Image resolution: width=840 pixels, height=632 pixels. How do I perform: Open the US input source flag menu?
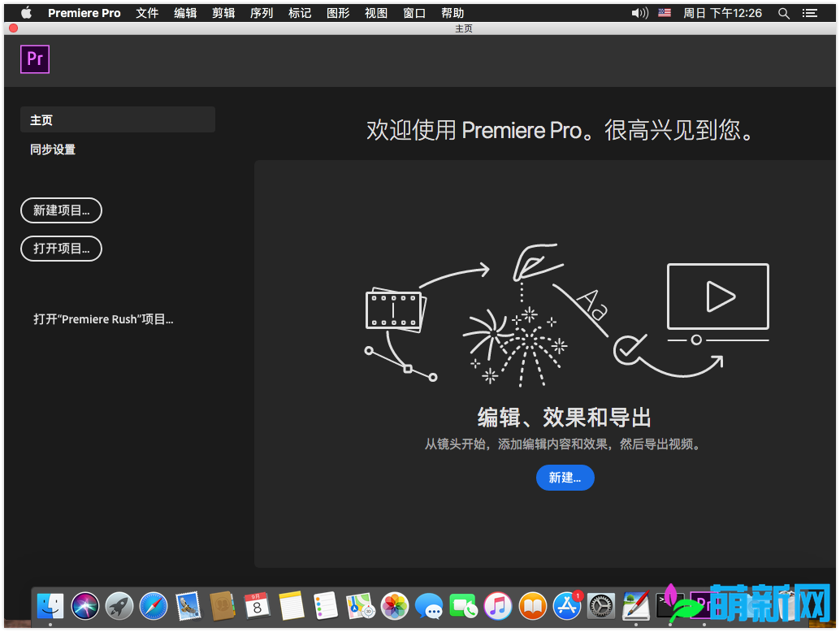(665, 13)
